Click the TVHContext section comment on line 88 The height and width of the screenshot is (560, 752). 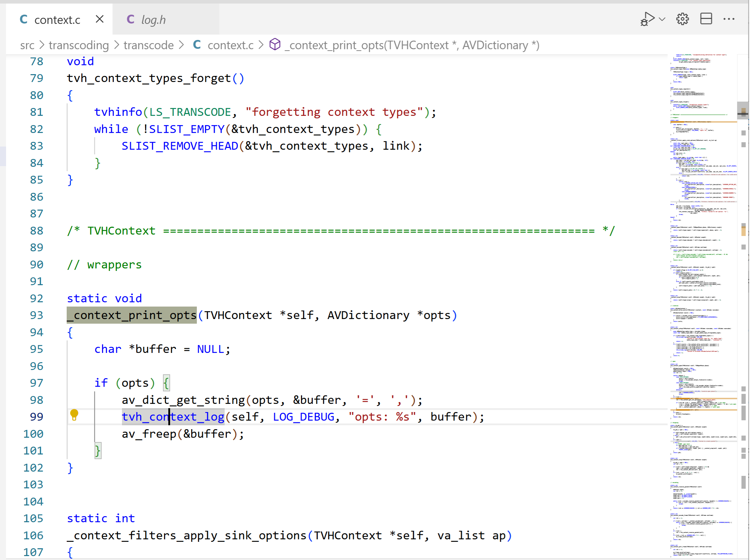tap(341, 231)
